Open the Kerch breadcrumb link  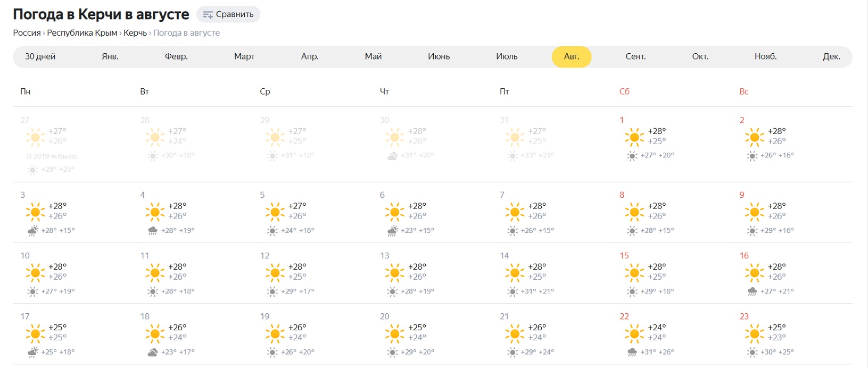click(135, 33)
